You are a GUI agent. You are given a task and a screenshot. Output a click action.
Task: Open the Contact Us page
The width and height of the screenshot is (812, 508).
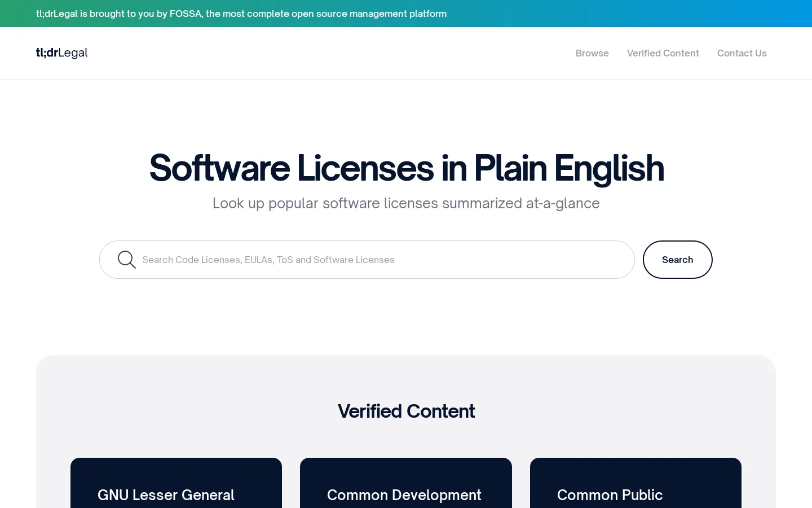coord(742,53)
